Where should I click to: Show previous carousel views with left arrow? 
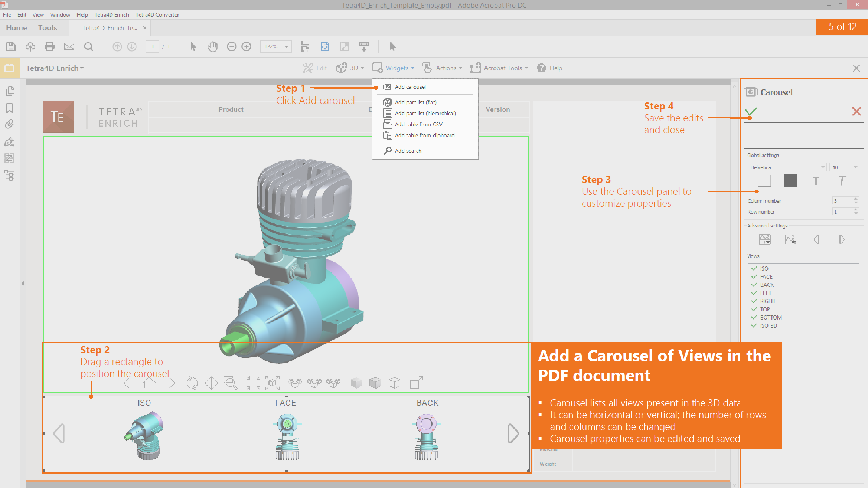click(x=59, y=433)
